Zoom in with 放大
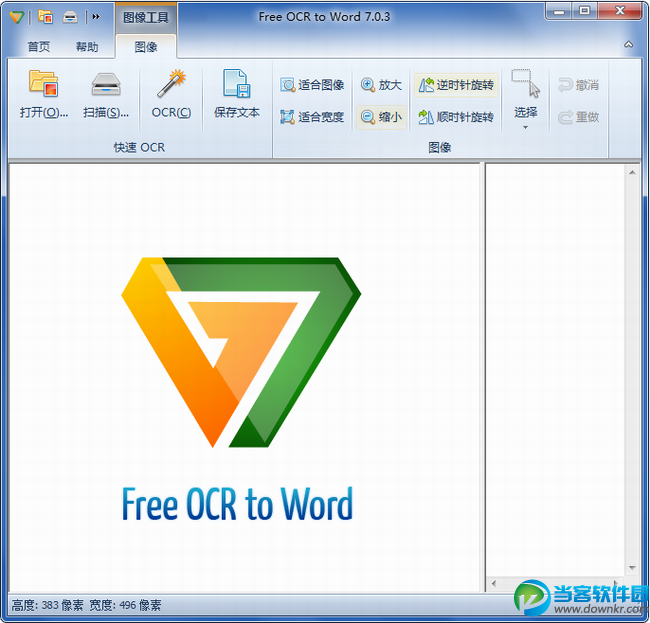Viewport: 650px width, 623px height. pyautogui.click(x=381, y=85)
